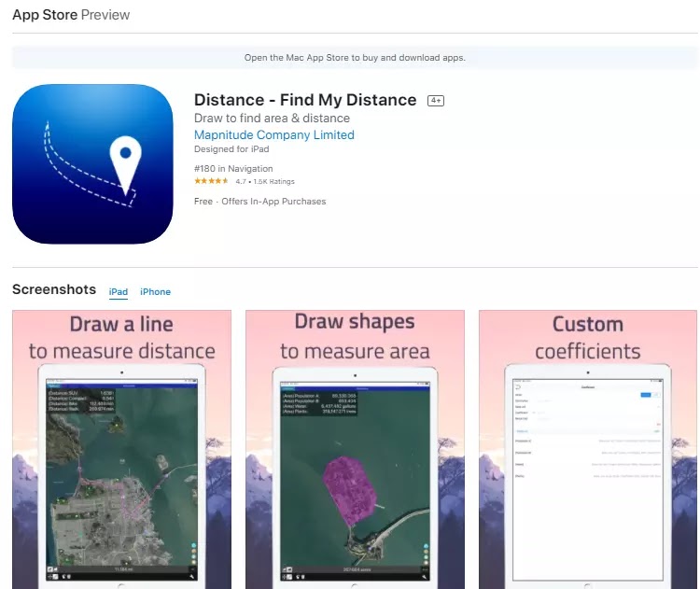Image resolution: width=700 pixels, height=589 pixels.
Task: Click the star rating icons
Action: click(211, 181)
